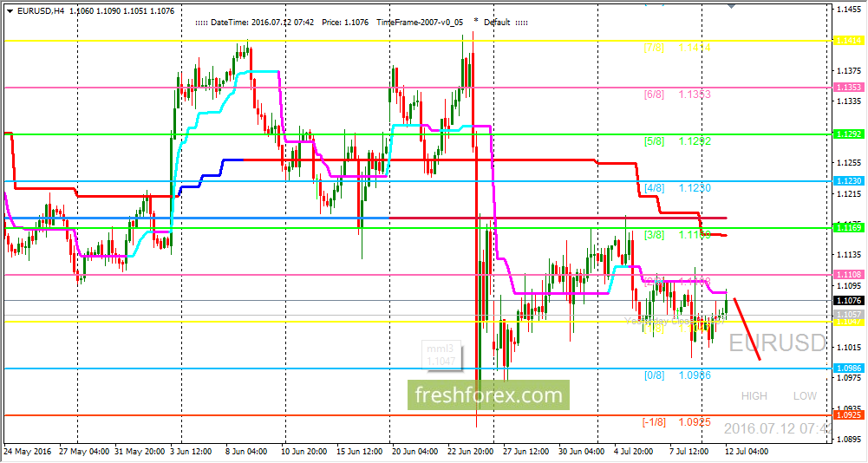Image resolution: width=868 pixels, height=463 pixels.
Task: Select the blue 1.1230 price tag on the axis
Action: click(849, 181)
